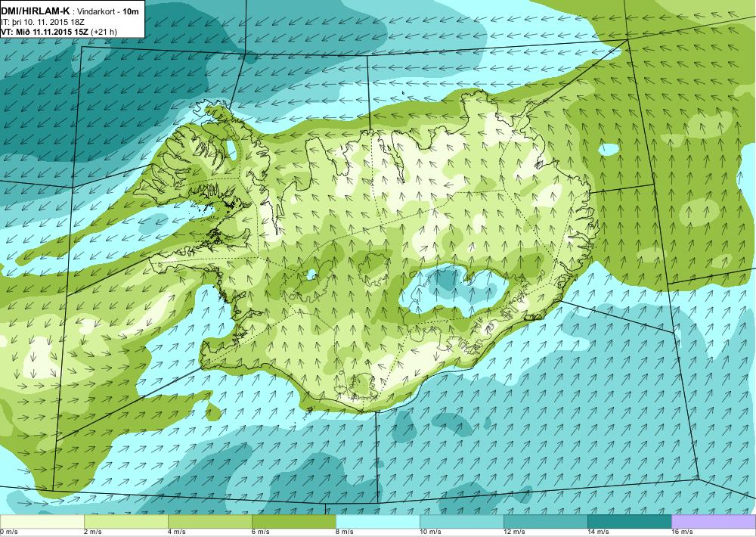Click the '4 m/s' legend label
Viewport: 756px width, 537px height.
(x=177, y=532)
